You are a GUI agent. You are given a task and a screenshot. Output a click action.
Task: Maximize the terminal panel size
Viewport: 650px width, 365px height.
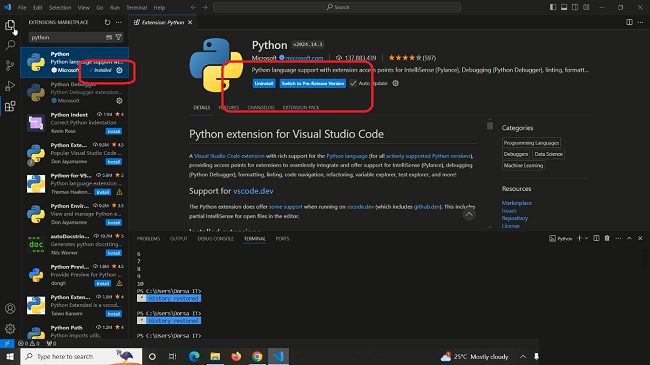coord(629,238)
